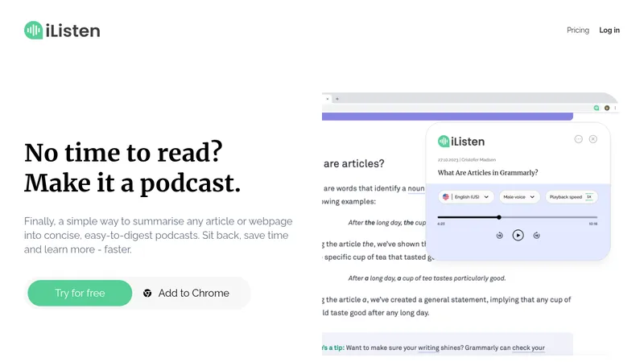The height and width of the screenshot is (362, 644).
Task: Click the iListen logo inside the popup
Action: pyautogui.click(x=461, y=142)
